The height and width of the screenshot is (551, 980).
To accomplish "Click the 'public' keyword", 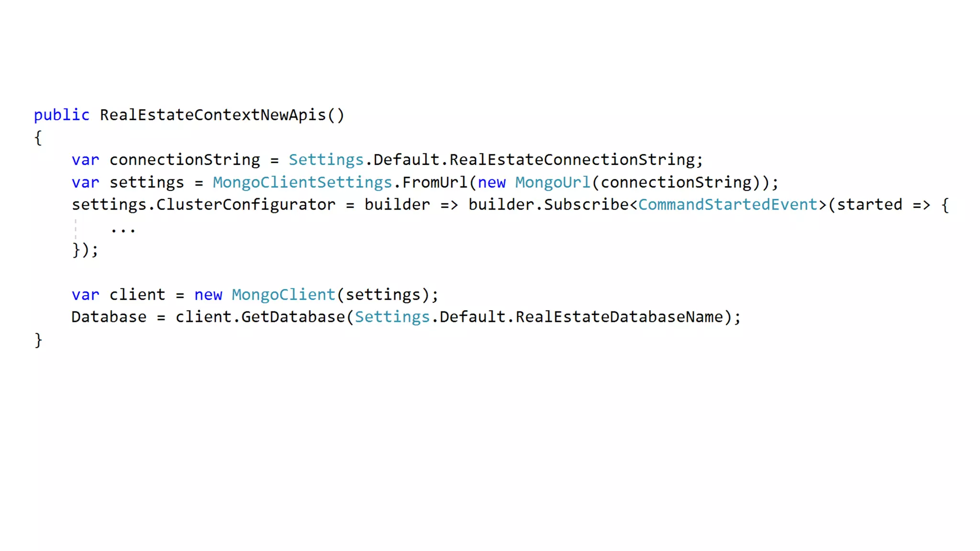I will tap(61, 115).
